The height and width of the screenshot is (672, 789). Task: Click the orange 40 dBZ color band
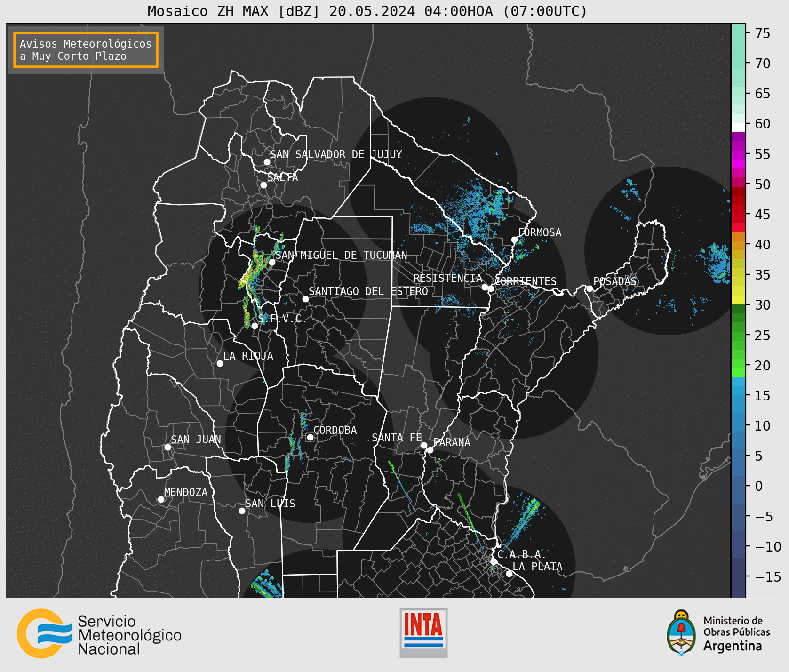point(738,245)
